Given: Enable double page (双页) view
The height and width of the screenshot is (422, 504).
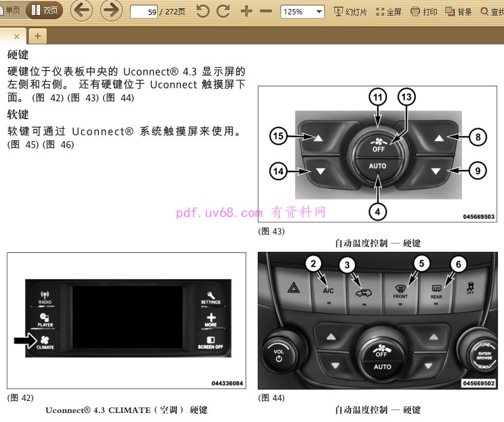Looking at the screenshot, I should [44, 11].
